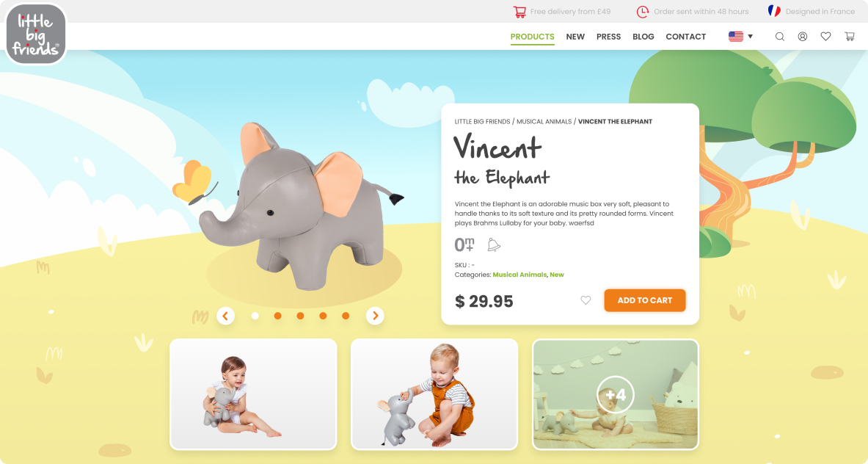Click the ADD TO CART button
Image resolution: width=868 pixels, height=464 pixels.
(645, 300)
